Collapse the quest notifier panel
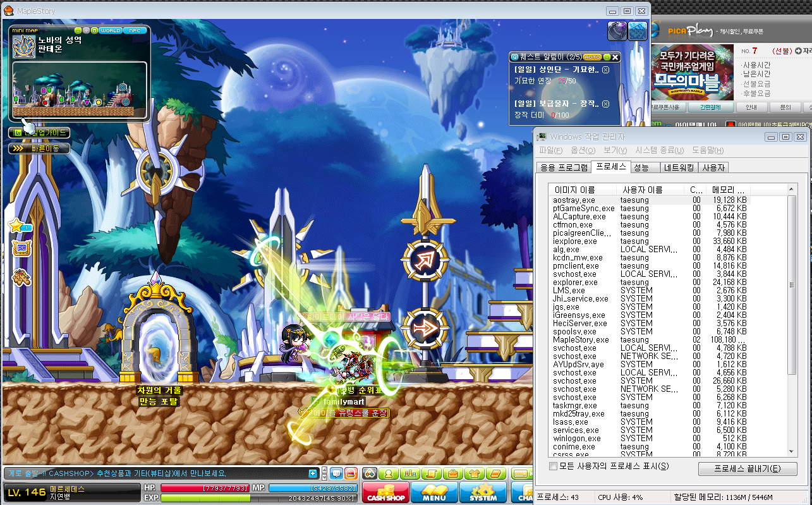 coord(607,57)
